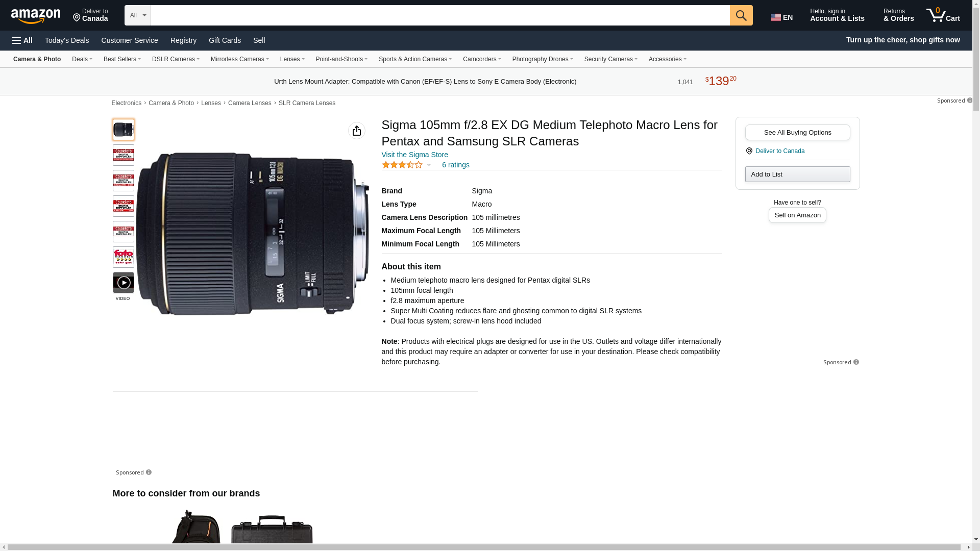Screen dimensions: 980x551
Task: Expand the star ratings breakdown chevron
Action: pos(429,165)
